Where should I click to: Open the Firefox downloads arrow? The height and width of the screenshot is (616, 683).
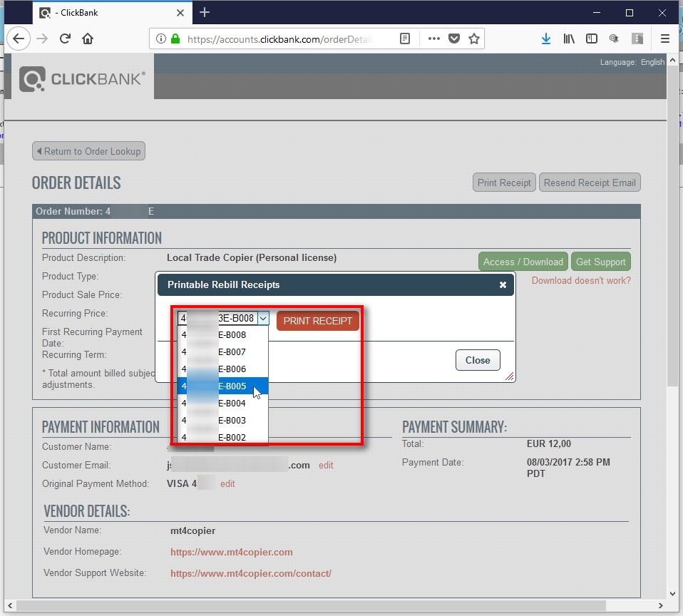click(545, 39)
